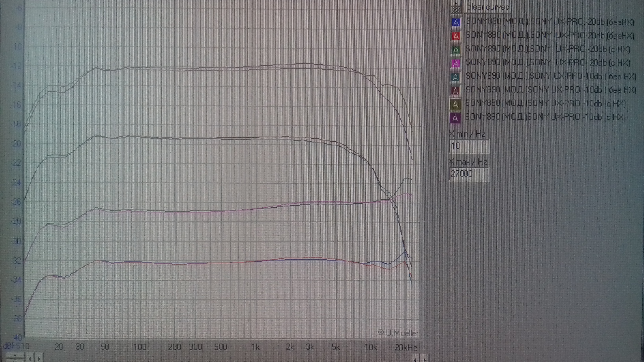Click the maroon curve A button
This screenshot has width=644, height=362.
coord(455,91)
